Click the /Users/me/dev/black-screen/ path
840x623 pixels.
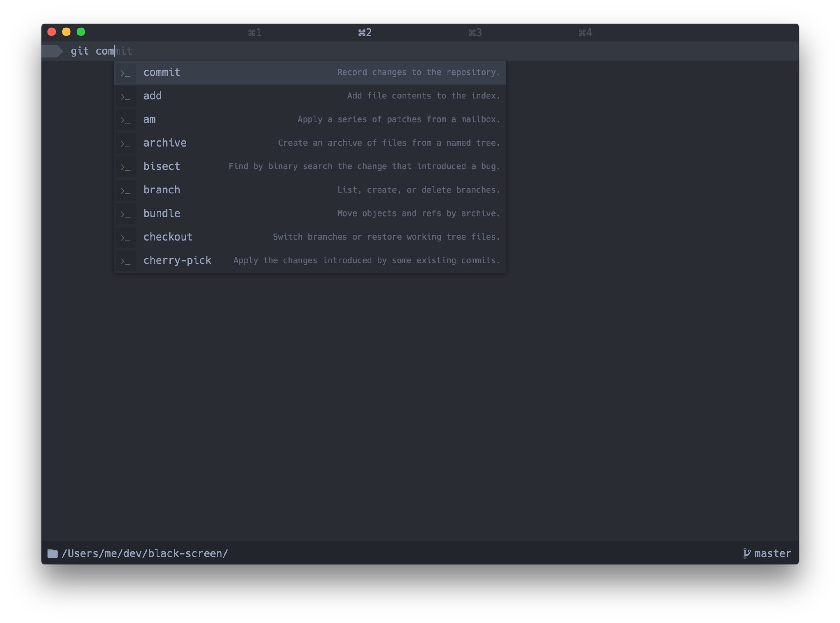coord(144,553)
